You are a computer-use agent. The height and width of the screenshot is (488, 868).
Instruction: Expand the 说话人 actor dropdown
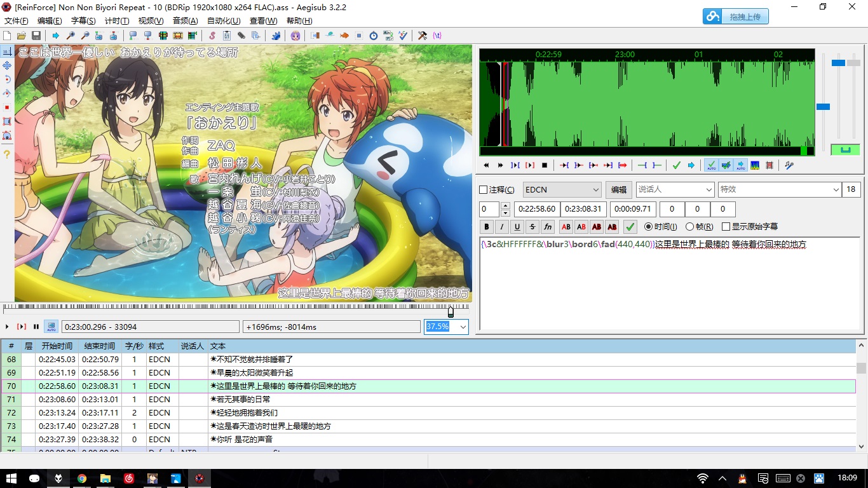click(709, 189)
